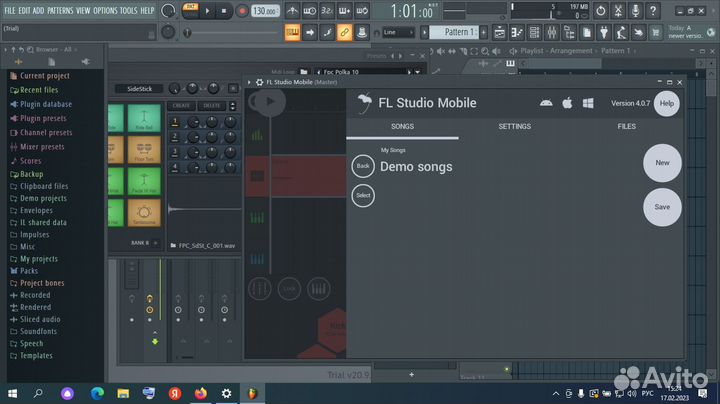The height and width of the screenshot is (404, 720).
Task: Toggle the metronome icon
Action: 292,11
